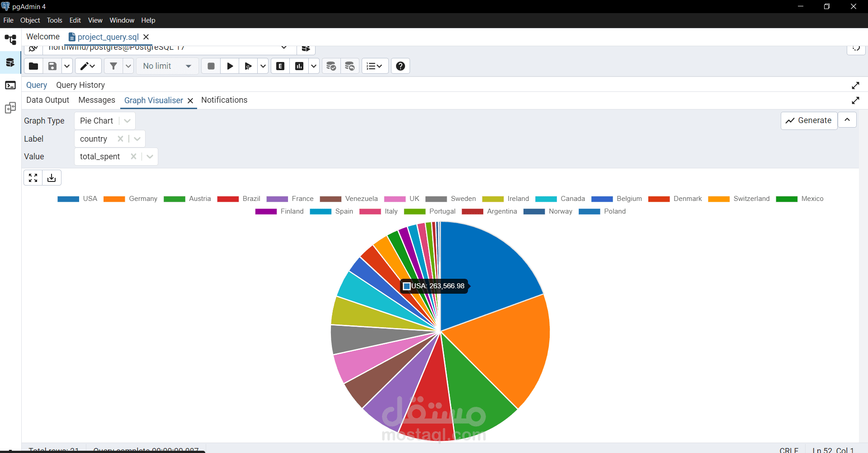Expand the save options dropdown arrow
The width and height of the screenshot is (868, 453).
pos(67,66)
